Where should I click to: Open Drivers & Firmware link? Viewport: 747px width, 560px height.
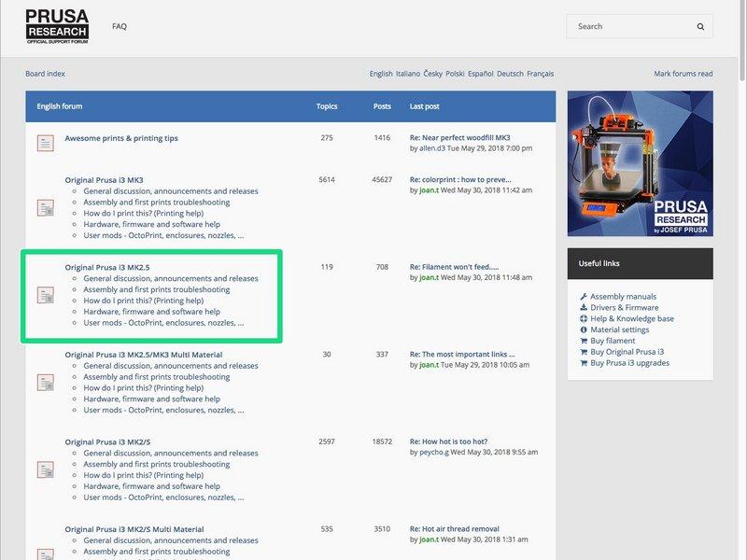click(624, 308)
